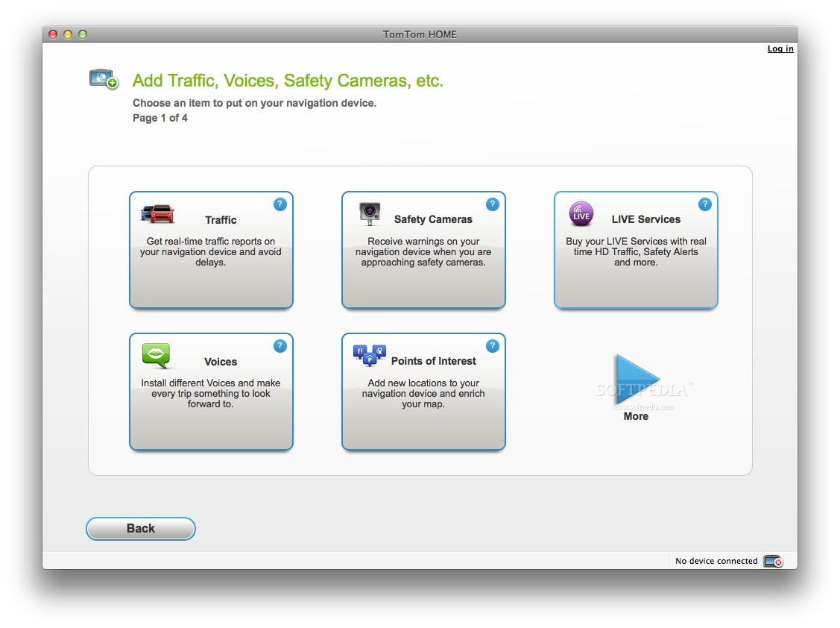Open help for the Safety Cameras card
Viewport: 840px width, 628px height.
[493, 204]
